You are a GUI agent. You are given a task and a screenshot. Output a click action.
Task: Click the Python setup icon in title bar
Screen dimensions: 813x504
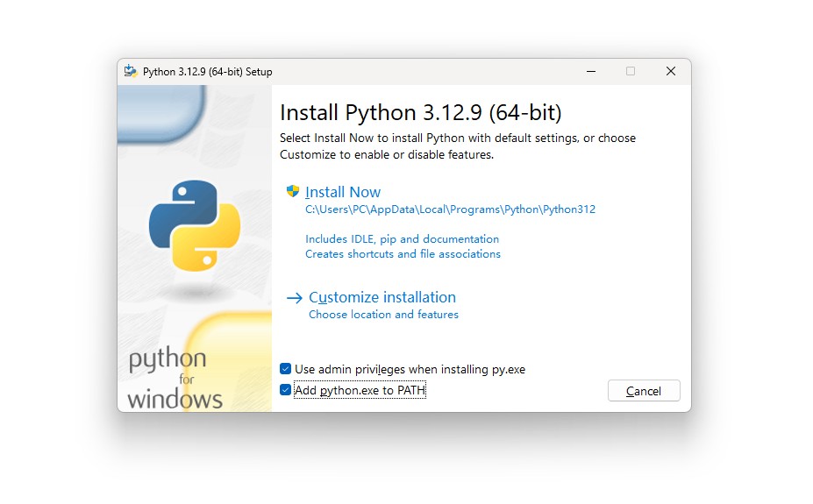[131, 72]
